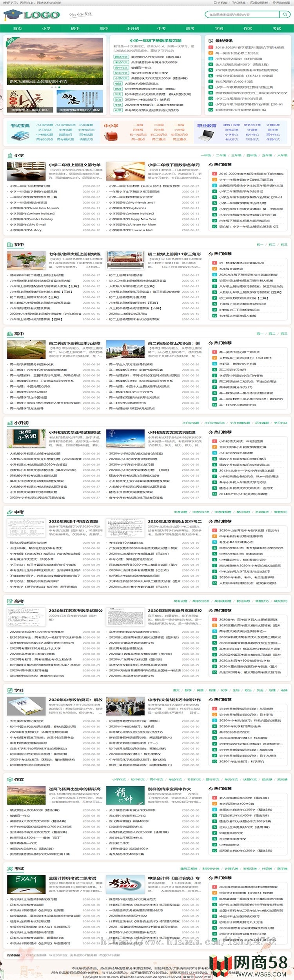The height and width of the screenshot is (980, 294).
Task: Click rank badge 10 in 小学 热门推荐
Action: (x=214, y=227)
